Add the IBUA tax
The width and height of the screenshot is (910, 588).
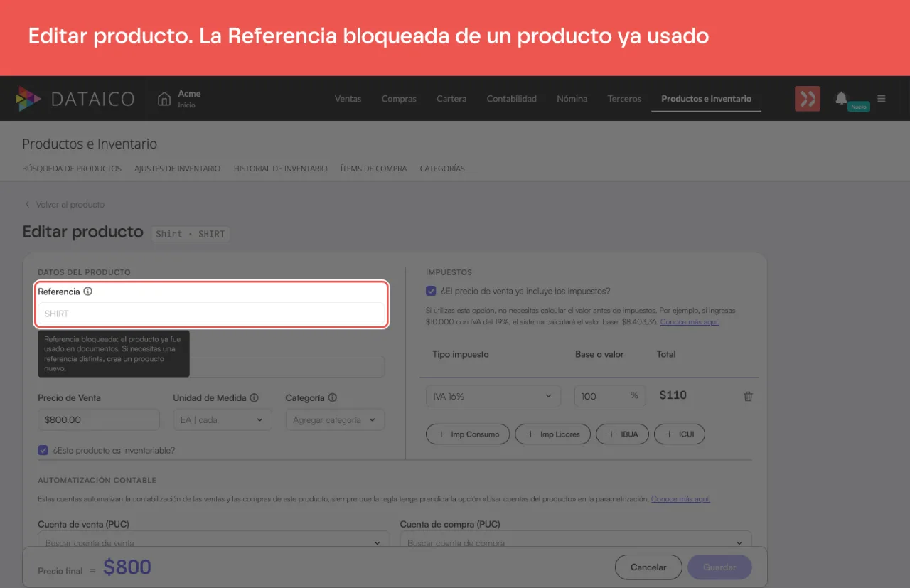click(x=622, y=434)
